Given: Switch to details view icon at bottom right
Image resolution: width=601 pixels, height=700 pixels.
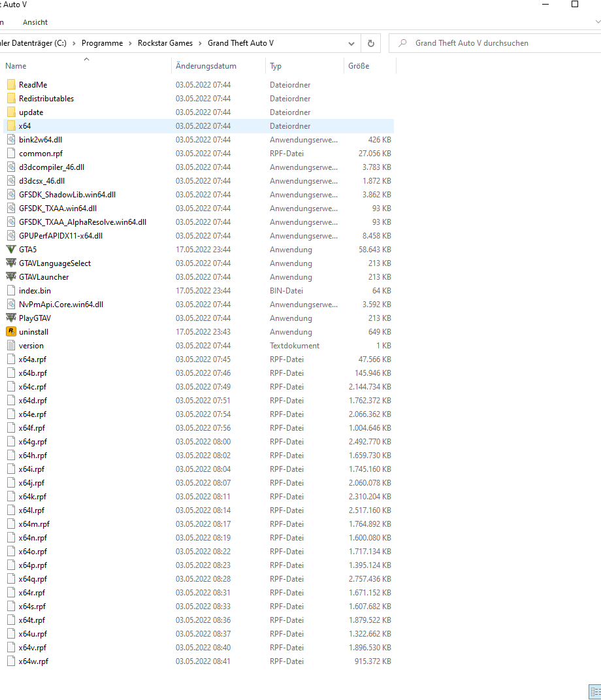Looking at the screenshot, I should [x=595, y=692].
